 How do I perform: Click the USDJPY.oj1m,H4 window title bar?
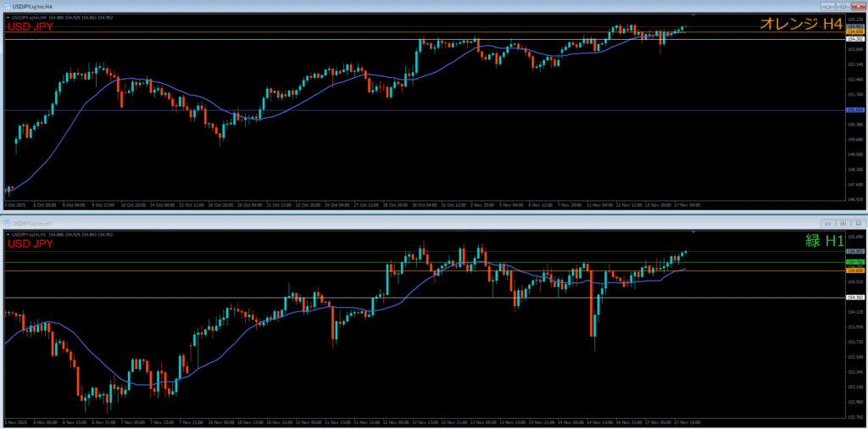339,5
